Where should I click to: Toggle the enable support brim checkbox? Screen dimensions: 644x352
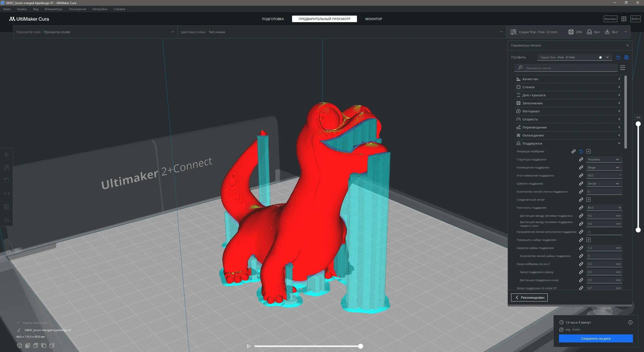588,240
